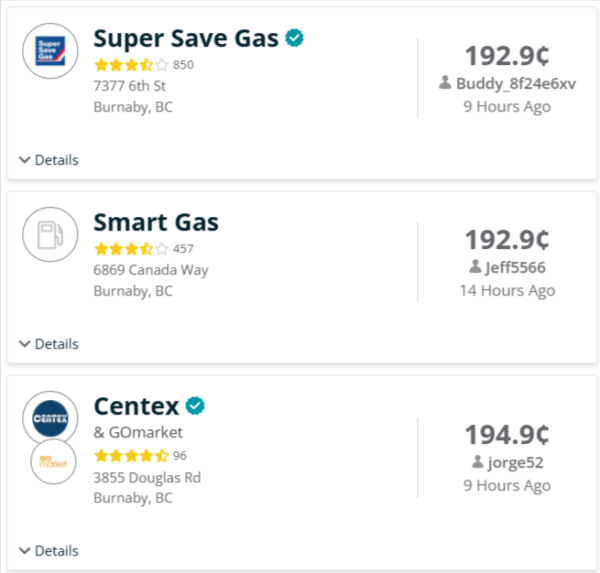Click the user icon beside Buddy_8f24e6xv

tap(446, 83)
